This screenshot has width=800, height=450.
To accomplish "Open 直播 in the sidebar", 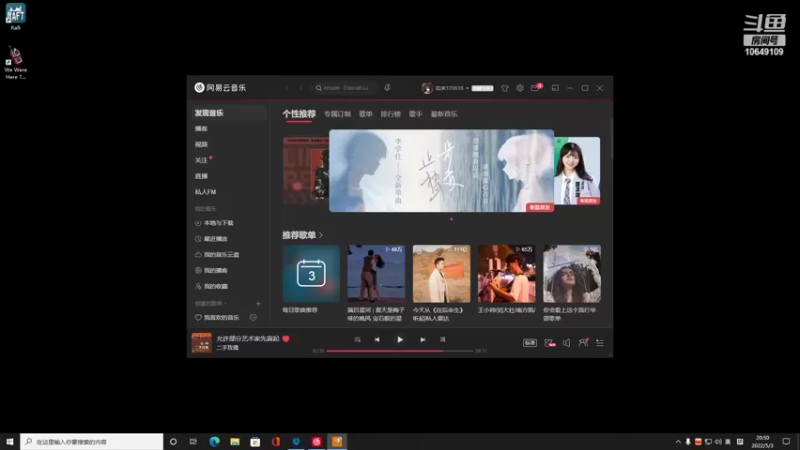I will [x=201, y=176].
